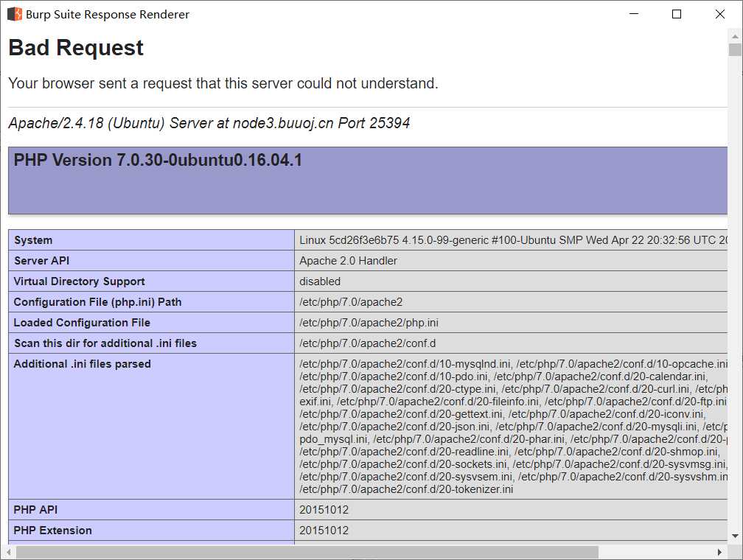Click 'Scan this dir for additional .ini files'
Viewport: 743px width, 560px height.
105,343
